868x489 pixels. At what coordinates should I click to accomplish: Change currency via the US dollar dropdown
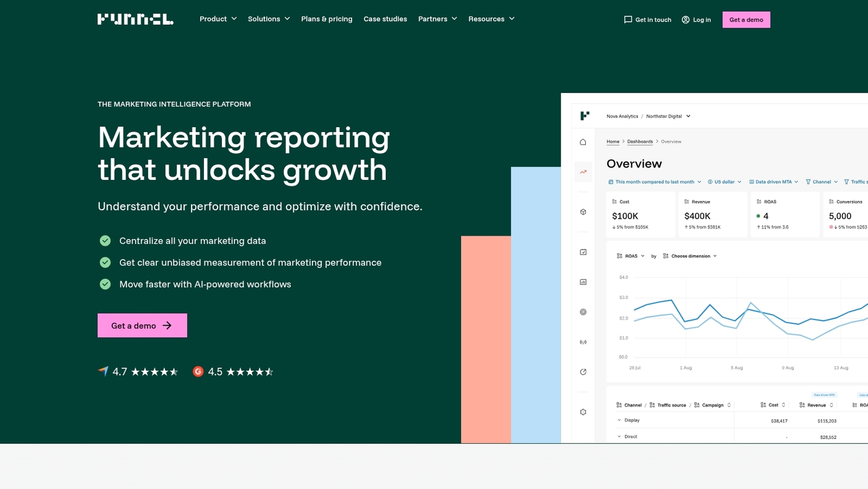click(x=724, y=181)
